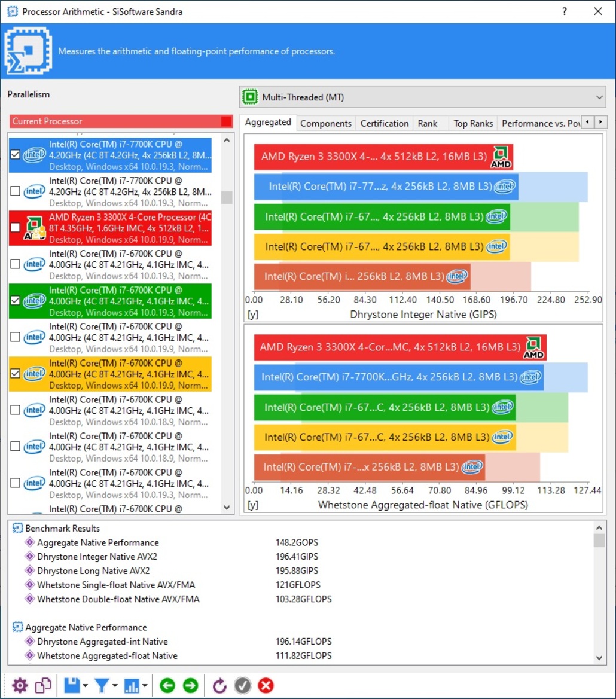Click the green i7-67 bar in Dhrystone chart

click(382, 216)
